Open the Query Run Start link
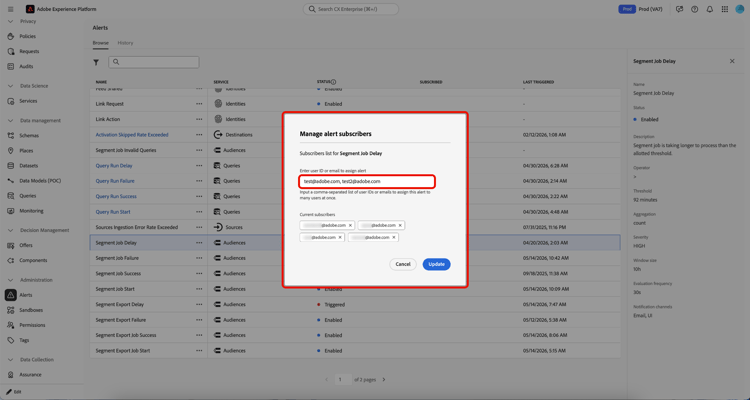This screenshot has width=750, height=400. [113, 212]
